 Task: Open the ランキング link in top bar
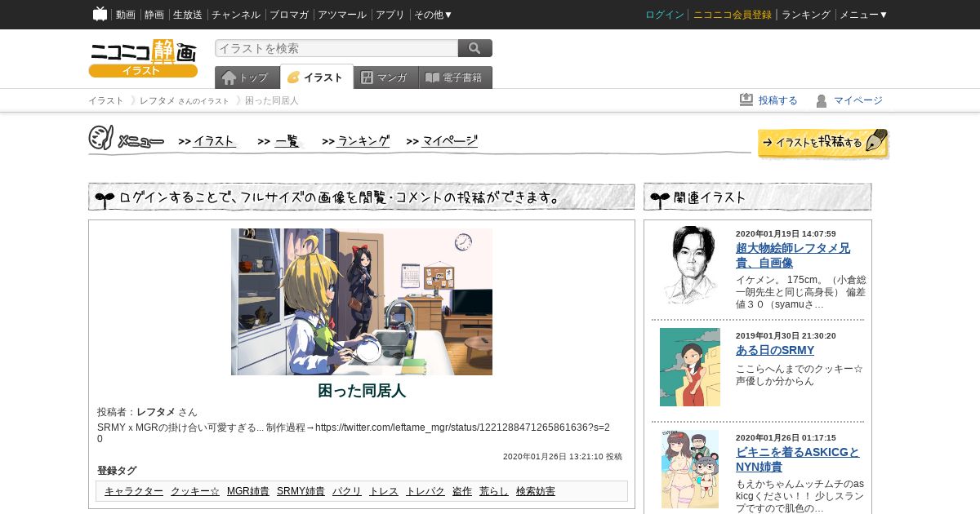coord(806,15)
